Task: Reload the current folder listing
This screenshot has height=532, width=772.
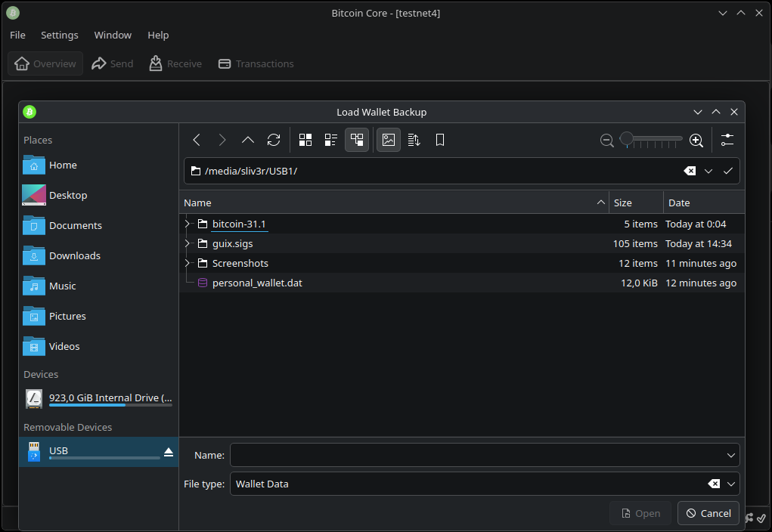Action: point(274,141)
